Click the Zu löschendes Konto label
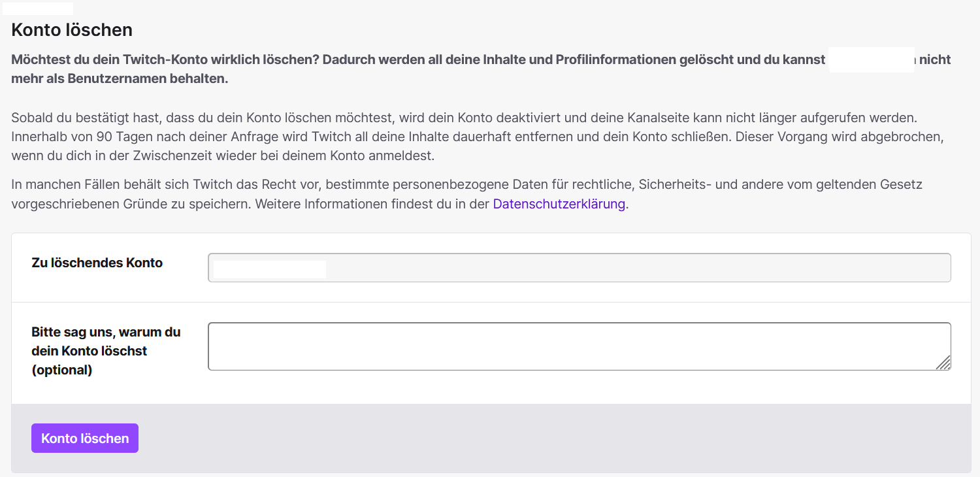Image resolution: width=980 pixels, height=477 pixels. [97, 263]
